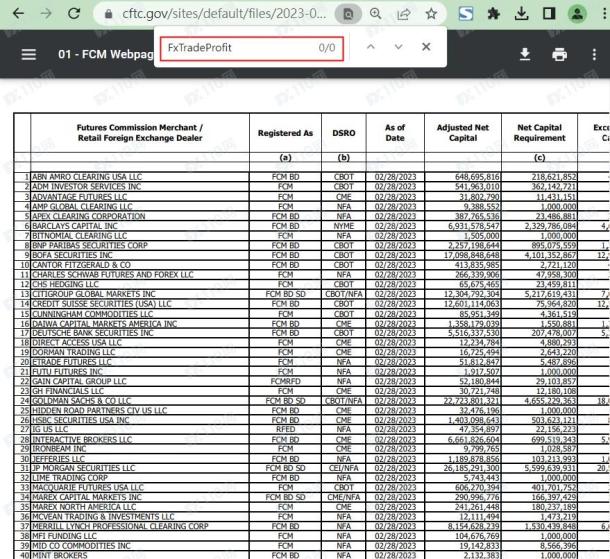Viewport: 610px width, 559px height.
Task: Go back to the previous page
Action: pyautogui.click(x=18, y=14)
